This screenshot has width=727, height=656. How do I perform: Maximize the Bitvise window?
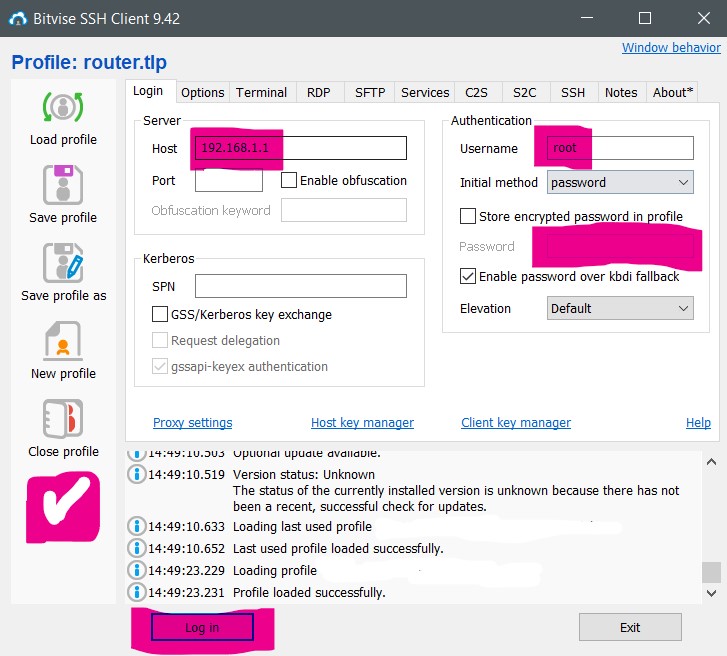644,19
